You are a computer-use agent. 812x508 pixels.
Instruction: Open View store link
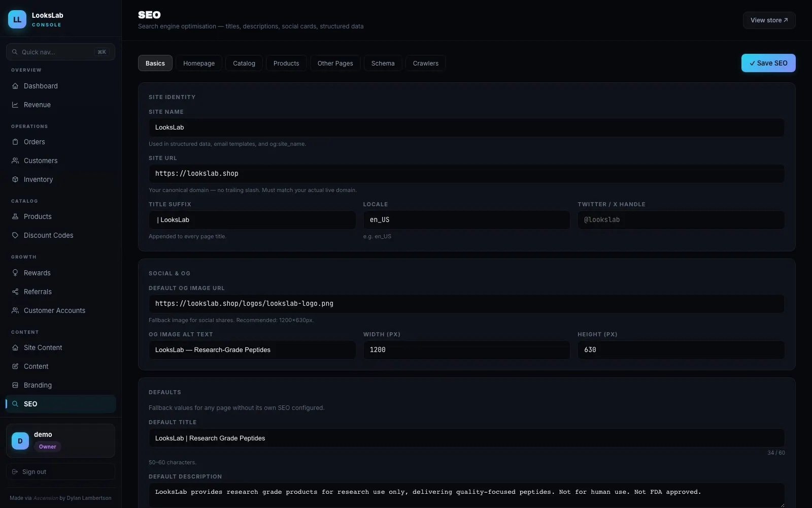pyautogui.click(x=769, y=20)
